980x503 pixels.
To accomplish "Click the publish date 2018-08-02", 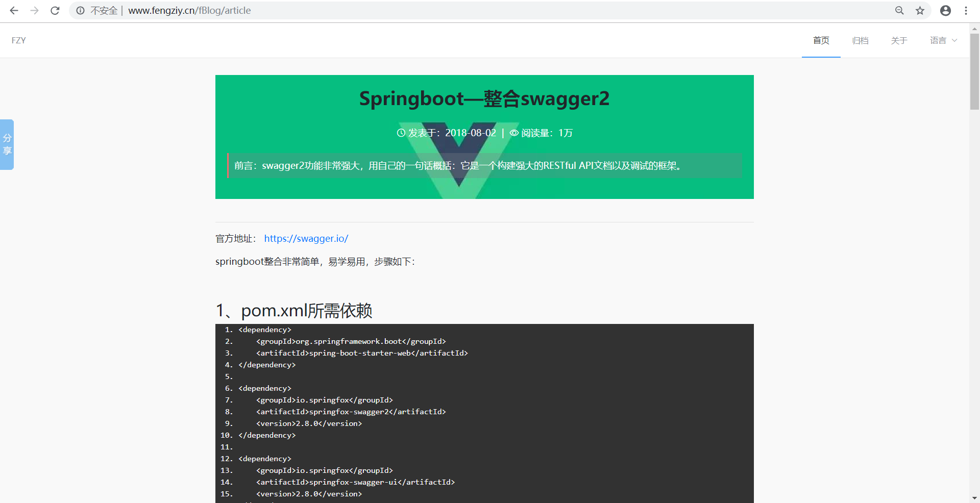I will [x=471, y=133].
